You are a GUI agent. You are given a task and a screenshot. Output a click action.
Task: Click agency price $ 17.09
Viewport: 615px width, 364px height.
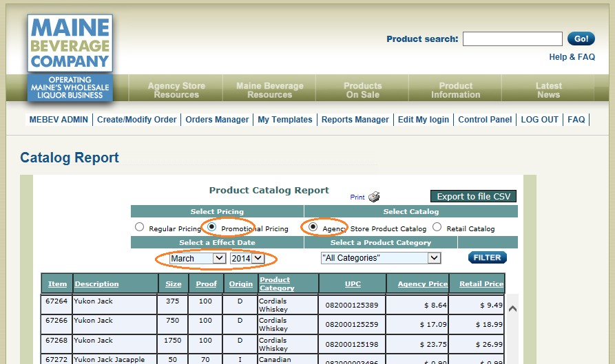pyautogui.click(x=433, y=324)
